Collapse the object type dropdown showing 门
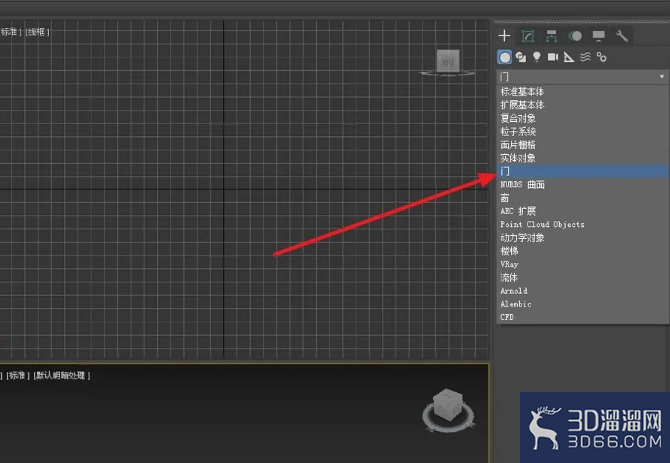This screenshot has width=670, height=463. [x=582, y=77]
